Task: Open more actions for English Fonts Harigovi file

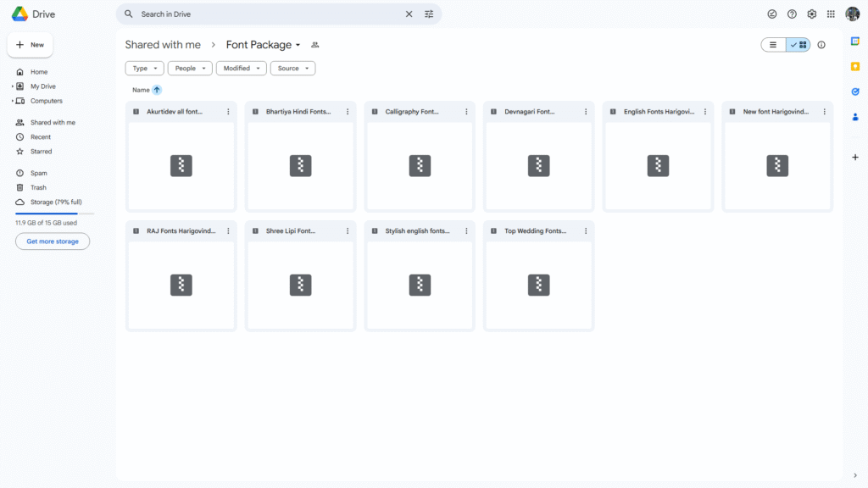Action: click(x=705, y=112)
